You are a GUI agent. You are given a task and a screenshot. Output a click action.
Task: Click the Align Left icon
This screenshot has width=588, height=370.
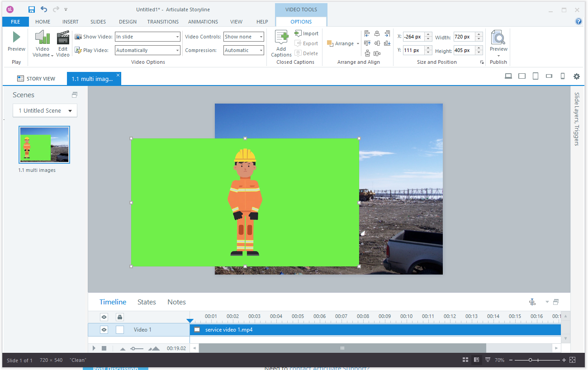(x=367, y=33)
